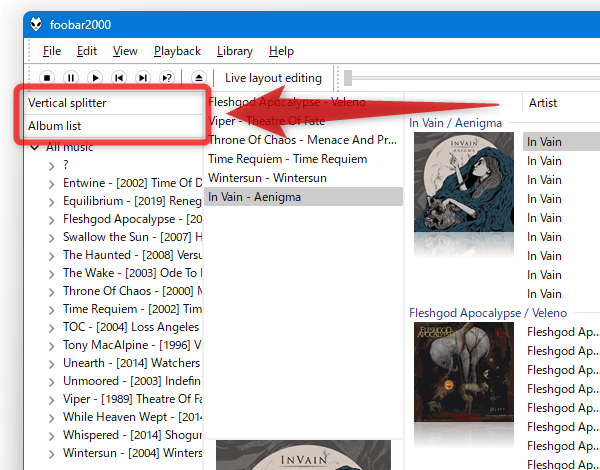Open the View menu
600x470 pixels.
pyautogui.click(x=125, y=51)
